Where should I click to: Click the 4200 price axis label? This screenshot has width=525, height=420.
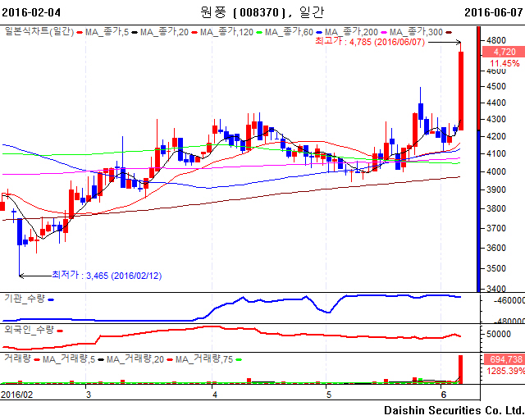pyautogui.click(x=496, y=136)
